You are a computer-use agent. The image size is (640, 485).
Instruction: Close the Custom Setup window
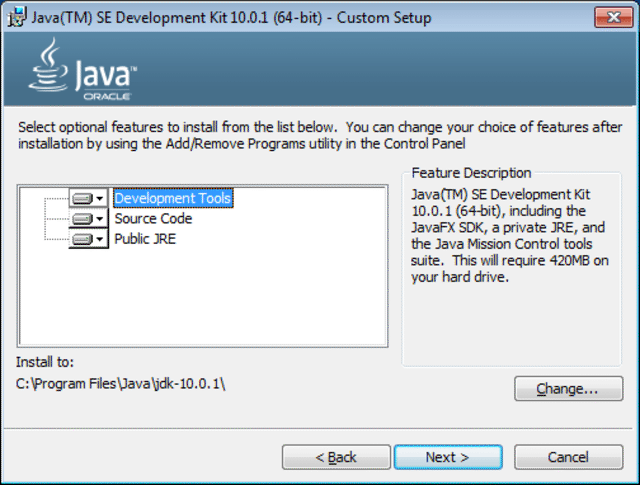pos(613,18)
